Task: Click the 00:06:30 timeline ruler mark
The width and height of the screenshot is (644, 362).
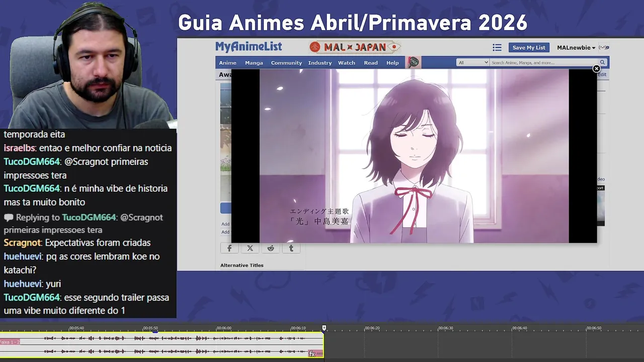Action: (445, 328)
